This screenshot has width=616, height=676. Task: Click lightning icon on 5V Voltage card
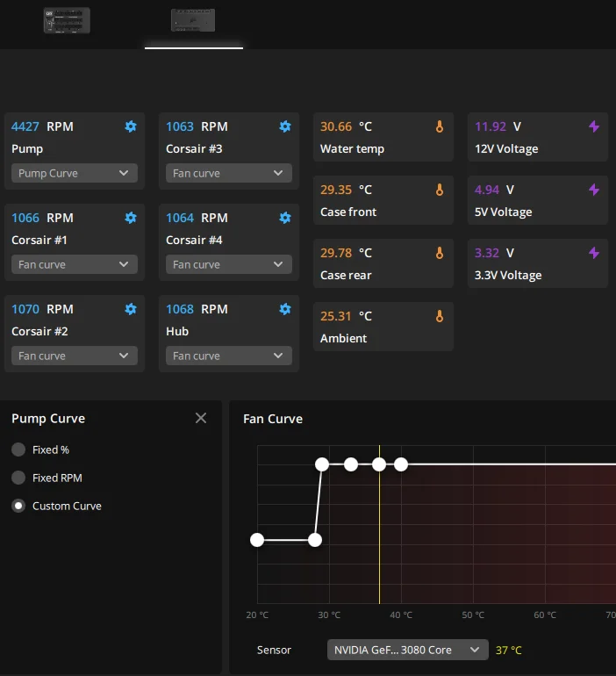click(594, 190)
